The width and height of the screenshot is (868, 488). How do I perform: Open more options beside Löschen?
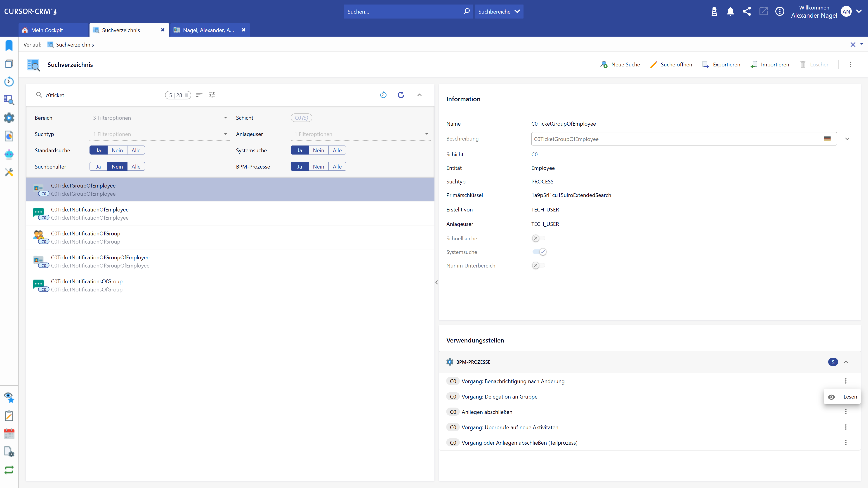coord(850,65)
